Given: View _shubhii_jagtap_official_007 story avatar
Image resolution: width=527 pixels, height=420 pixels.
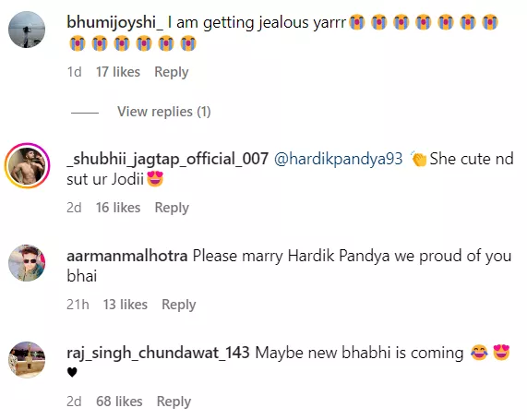Looking at the screenshot, I should pyautogui.click(x=27, y=165).
